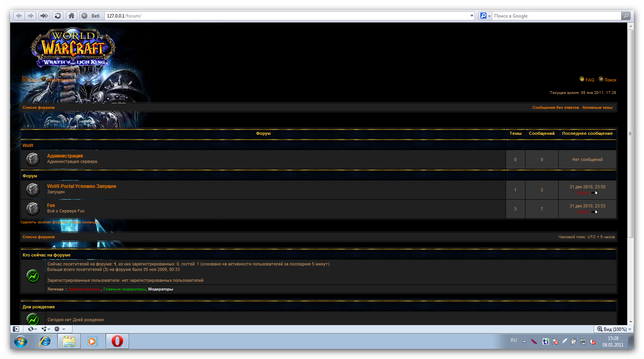Show hidden tray icons arrow
Screen dimensions: 644x359
[524, 341]
